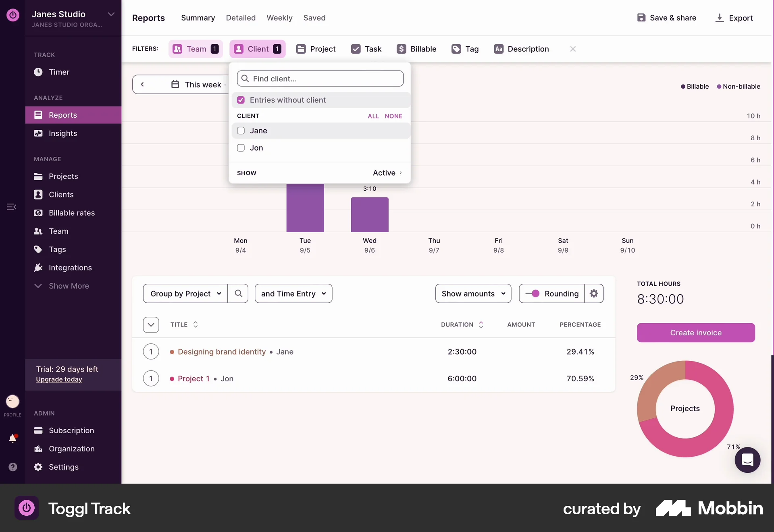This screenshot has width=774, height=532.
Task: Open the Tags page
Action: click(57, 249)
